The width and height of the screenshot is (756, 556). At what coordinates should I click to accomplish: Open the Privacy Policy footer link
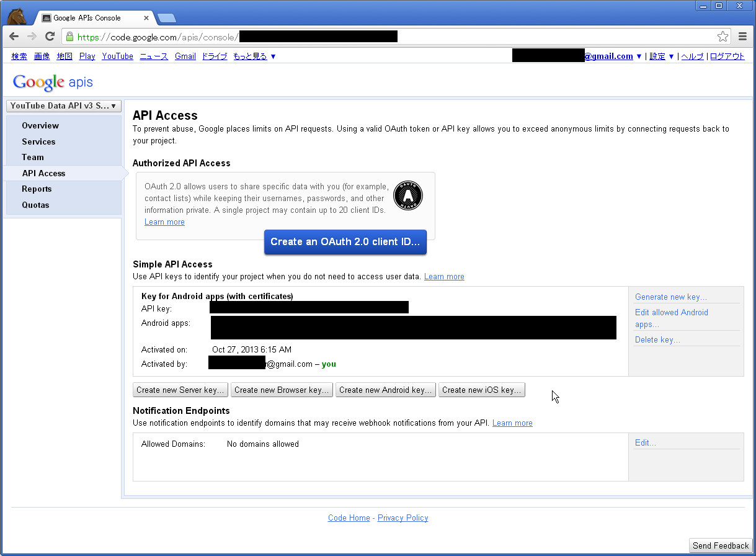[x=402, y=518]
